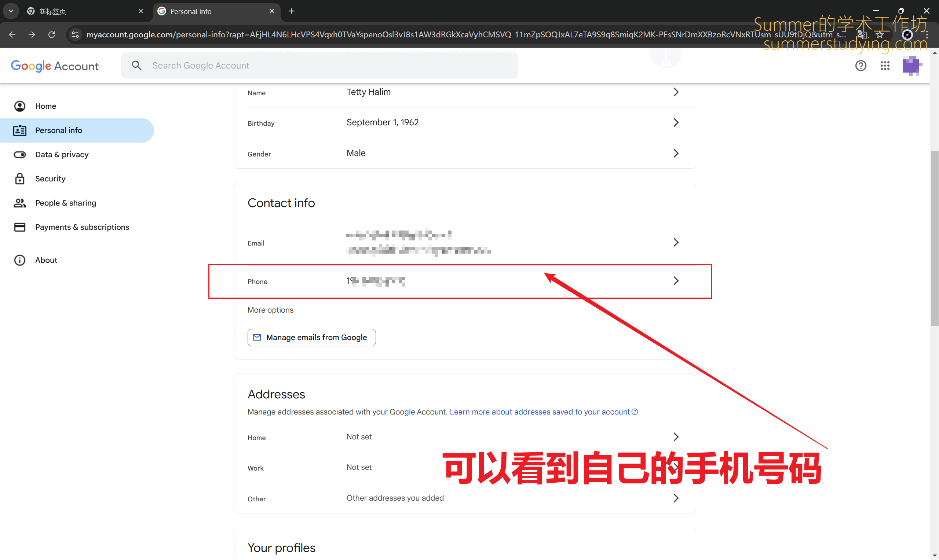Click the About section icon

pyautogui.click(x=21, y=259)
